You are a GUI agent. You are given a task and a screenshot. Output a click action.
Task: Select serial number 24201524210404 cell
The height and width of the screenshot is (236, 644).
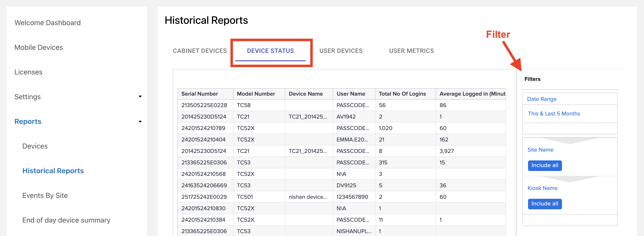click(205, 140)
